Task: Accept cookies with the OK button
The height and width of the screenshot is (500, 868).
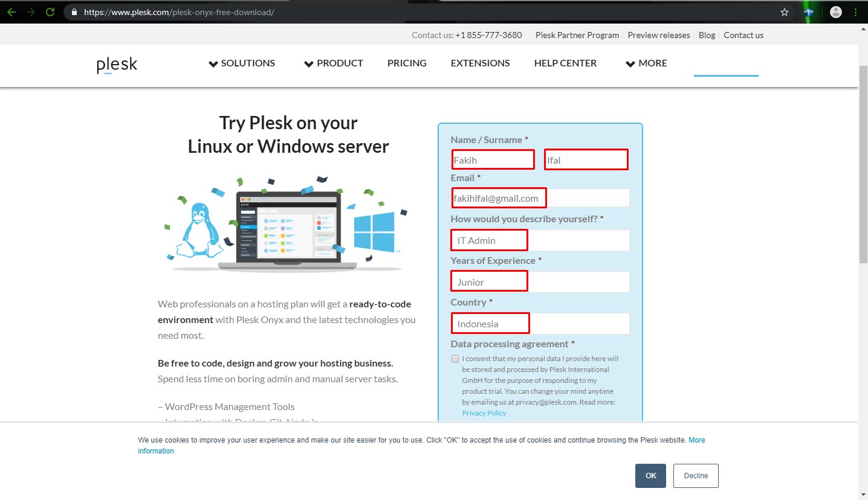Action: (x=650, y=476)
